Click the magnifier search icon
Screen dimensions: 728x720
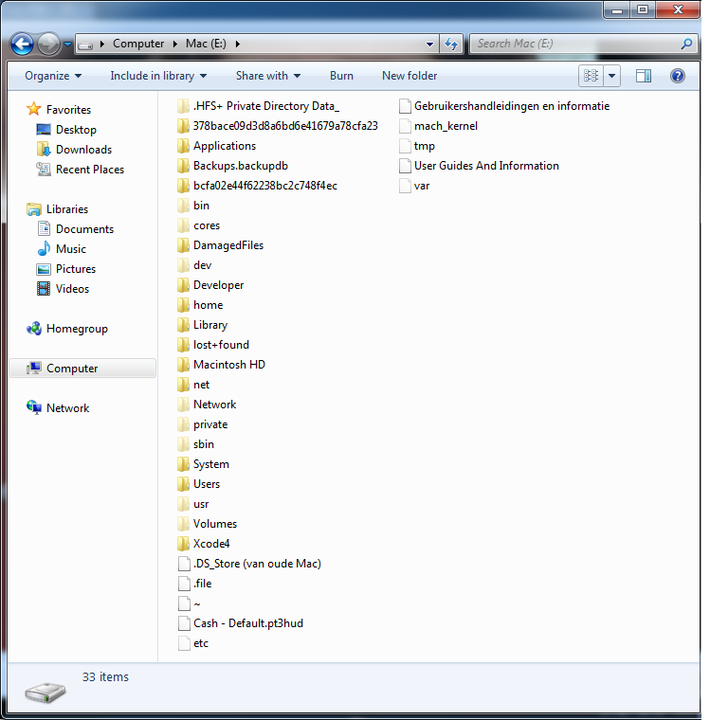click(x=686, y=44)
